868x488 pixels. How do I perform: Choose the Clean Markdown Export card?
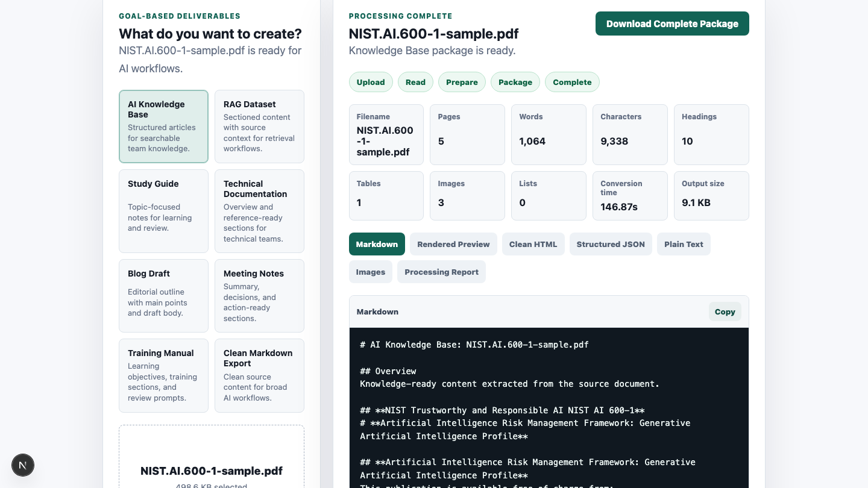[259, 375]
